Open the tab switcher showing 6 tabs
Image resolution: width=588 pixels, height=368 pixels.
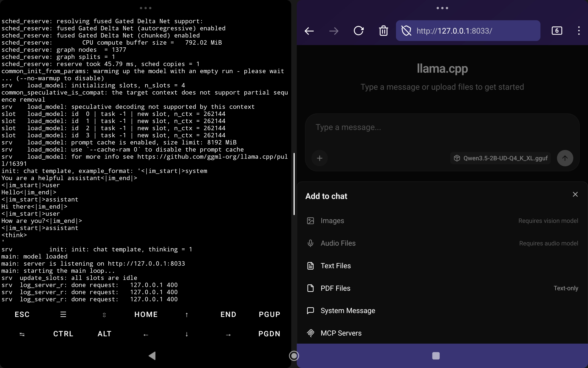coord(557,31)
